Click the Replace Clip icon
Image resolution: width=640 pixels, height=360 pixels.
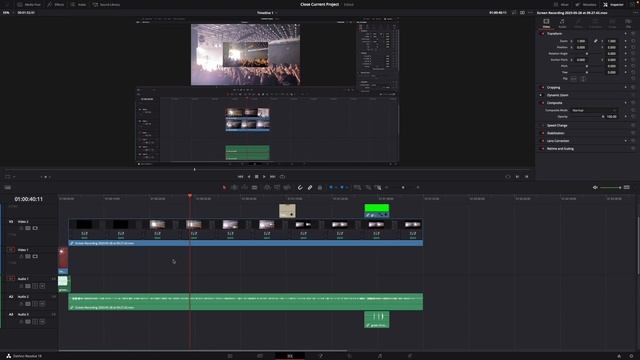pos(287,187)
